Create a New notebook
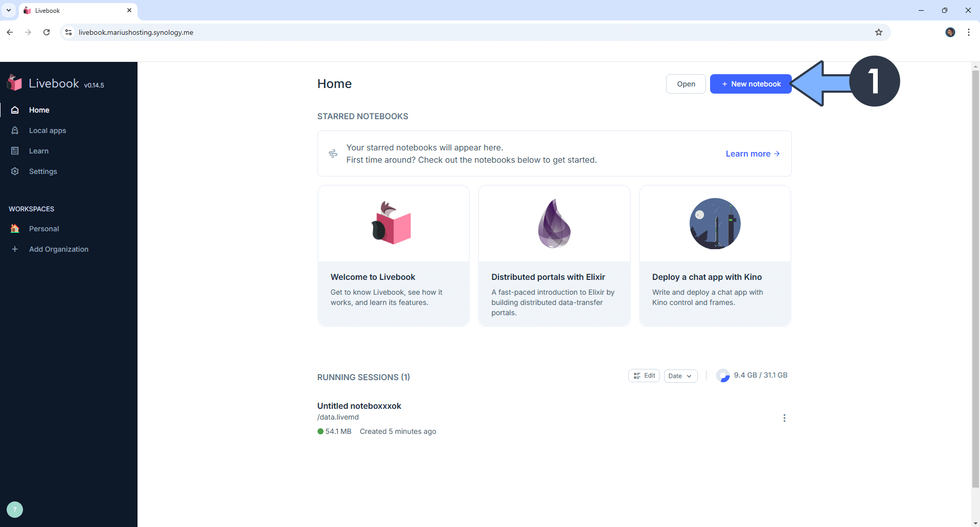This screenshot has height=527, width=980. [750, 84]
